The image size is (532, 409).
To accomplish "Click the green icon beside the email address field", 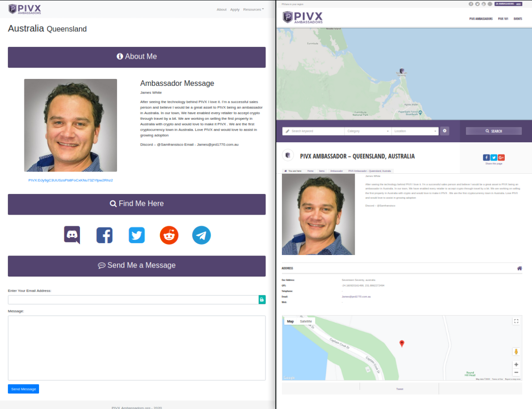I will click(x=262, y=300).
